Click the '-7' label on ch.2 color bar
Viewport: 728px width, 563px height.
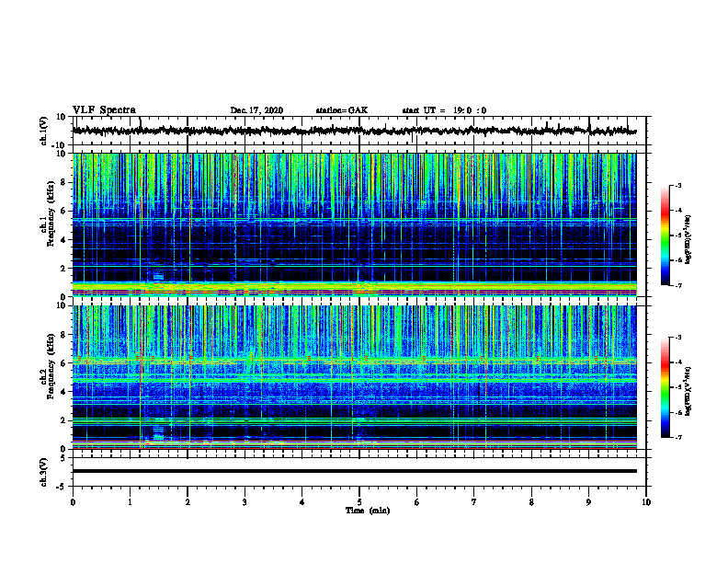tap(678, 437)
